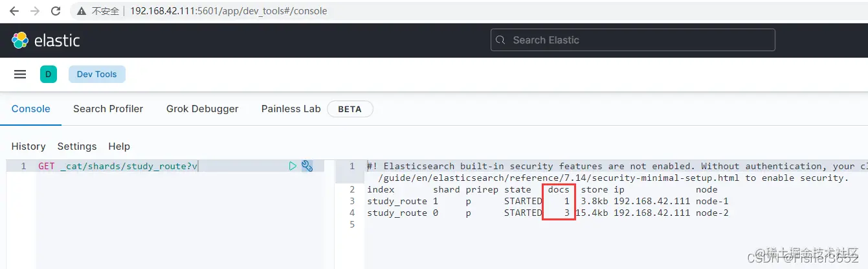This screenshot has height=269, width=868.
Task: Switch to the Console tab
Action: pyautogui.click(x=31, y=109)
